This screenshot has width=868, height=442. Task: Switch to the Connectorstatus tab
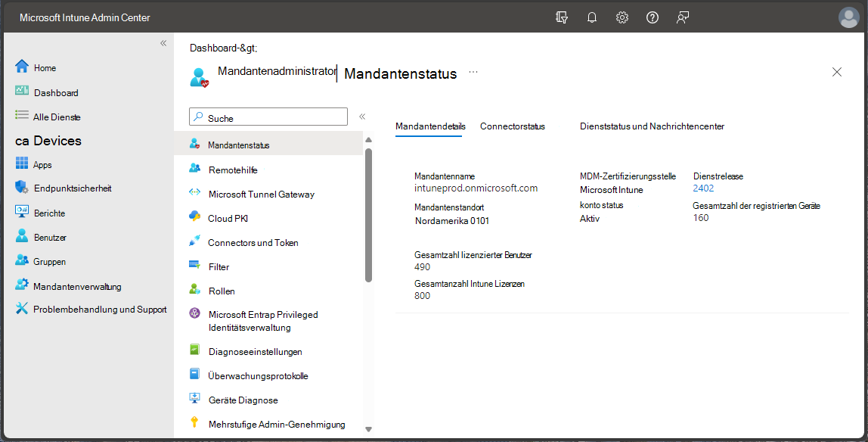coord(512,126)
